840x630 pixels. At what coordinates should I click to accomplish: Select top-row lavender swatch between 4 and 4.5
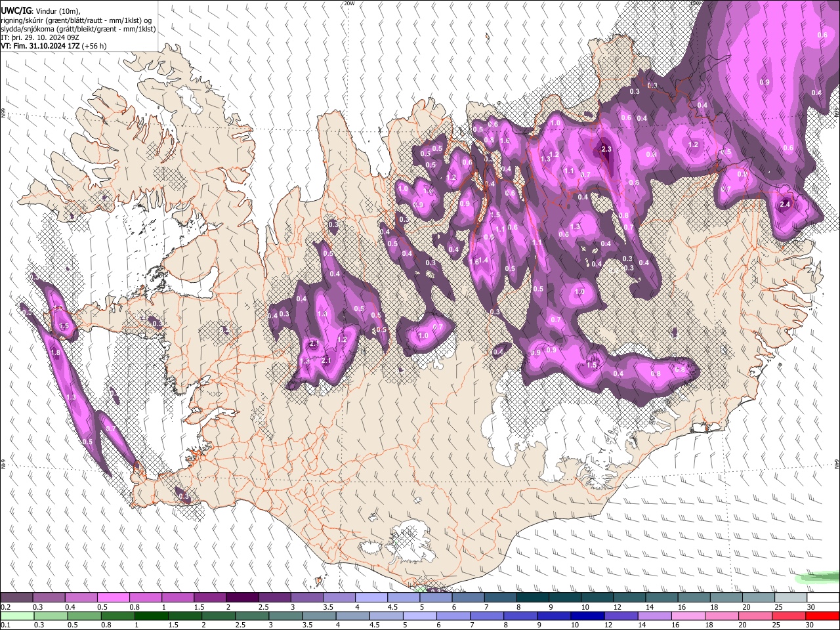pyautogui.click(x=371, y=598)
